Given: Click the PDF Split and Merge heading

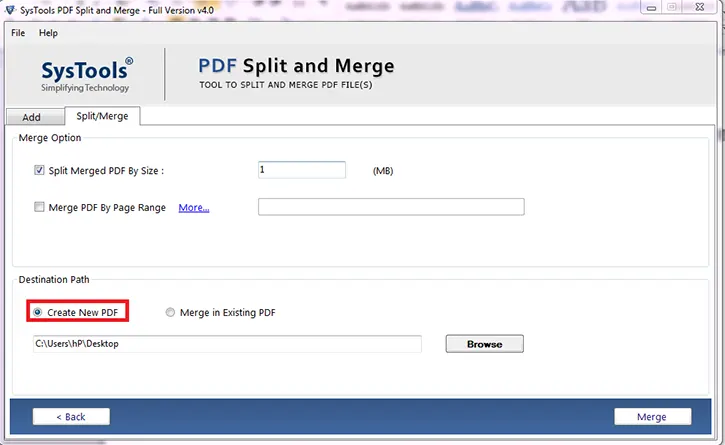Looking at the screenshot, I should point(296,66).
